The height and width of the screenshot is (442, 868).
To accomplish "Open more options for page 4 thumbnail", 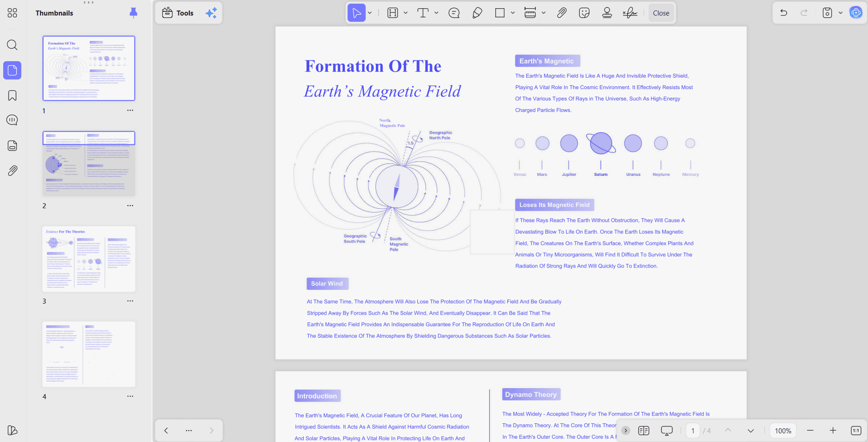I will pos(130,396).
